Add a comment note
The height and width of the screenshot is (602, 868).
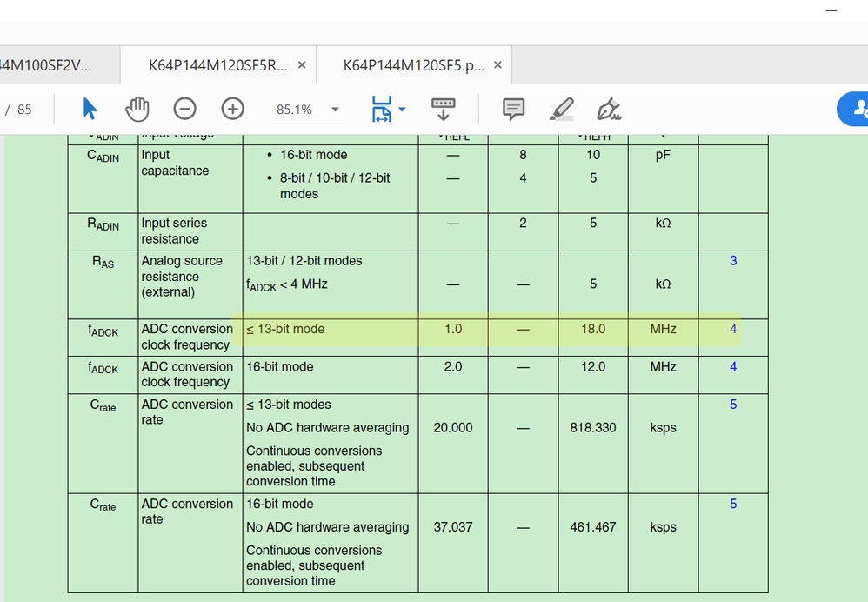[x=514, y=109]
